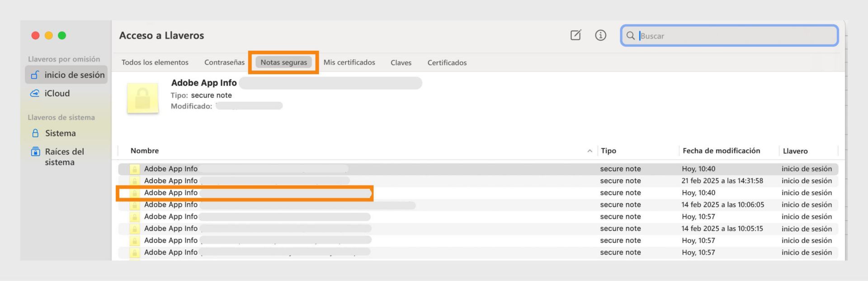
Task: Click "inicio de sesión" Llavero cell in the 10:05:15 row
Action: tap(807, 229)
